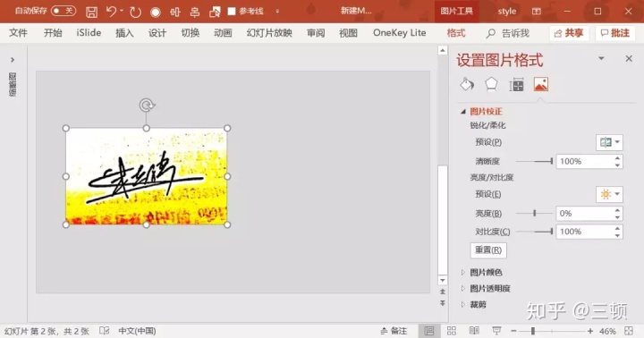
Task: Select the signature picture on the slide
Action: coord(146,176)
